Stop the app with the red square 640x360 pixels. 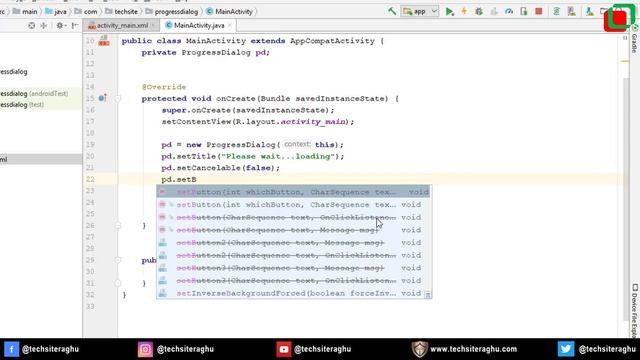tap(539, 11)
